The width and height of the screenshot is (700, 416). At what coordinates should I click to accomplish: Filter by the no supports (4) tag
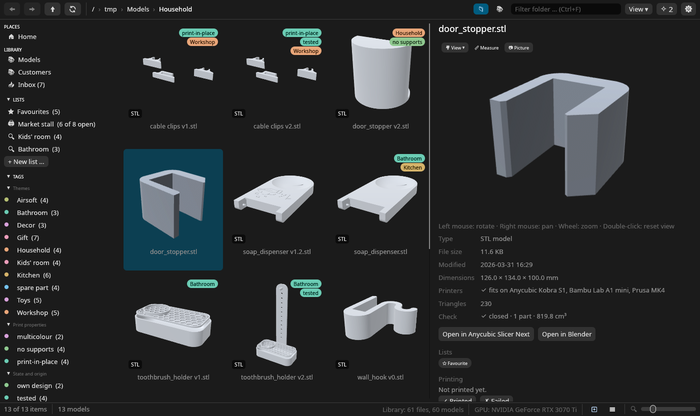pyautogui.click(x=41, y=349)
